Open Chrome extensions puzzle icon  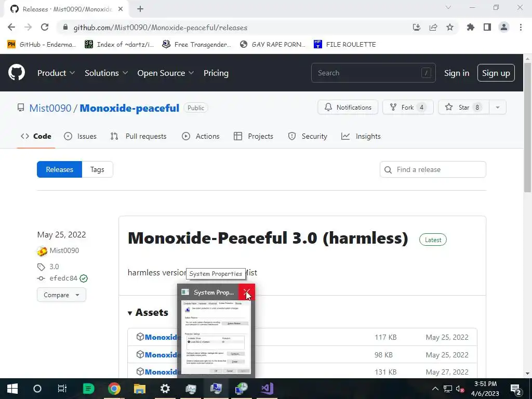[x=470, y=27]
